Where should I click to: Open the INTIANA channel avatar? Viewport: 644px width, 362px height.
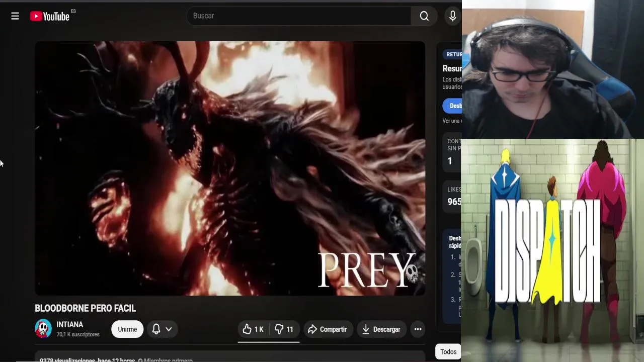tap(43, 329)
